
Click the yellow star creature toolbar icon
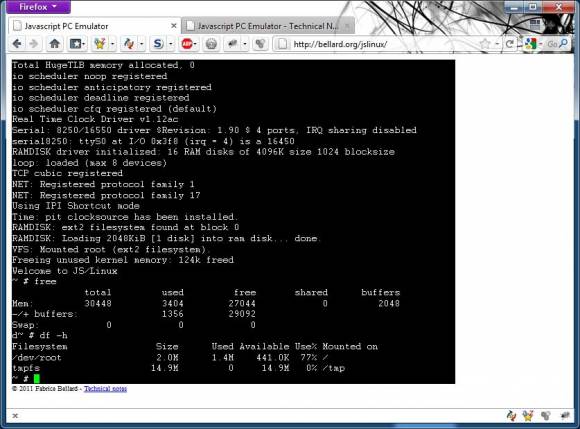(100, 44)
